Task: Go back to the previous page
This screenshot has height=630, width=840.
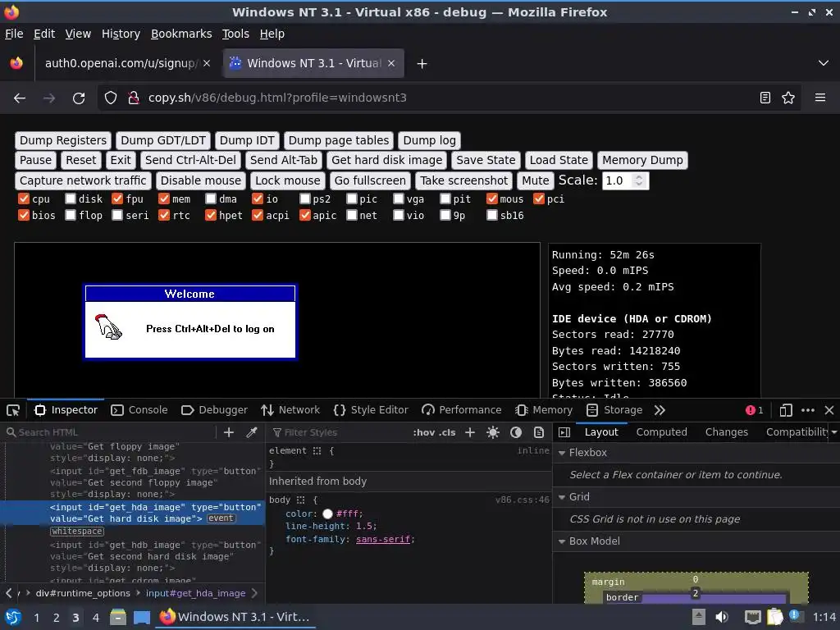Action: (x=20, y=98)
